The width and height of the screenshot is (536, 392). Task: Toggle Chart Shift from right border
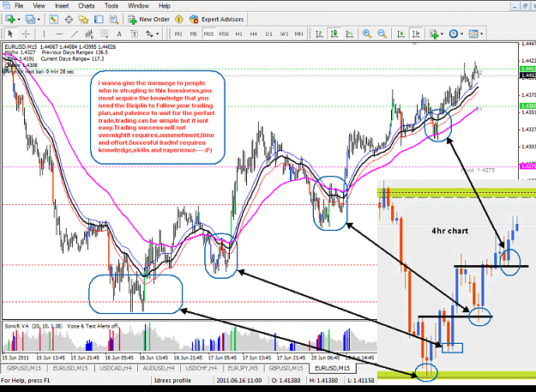point(416,33)
